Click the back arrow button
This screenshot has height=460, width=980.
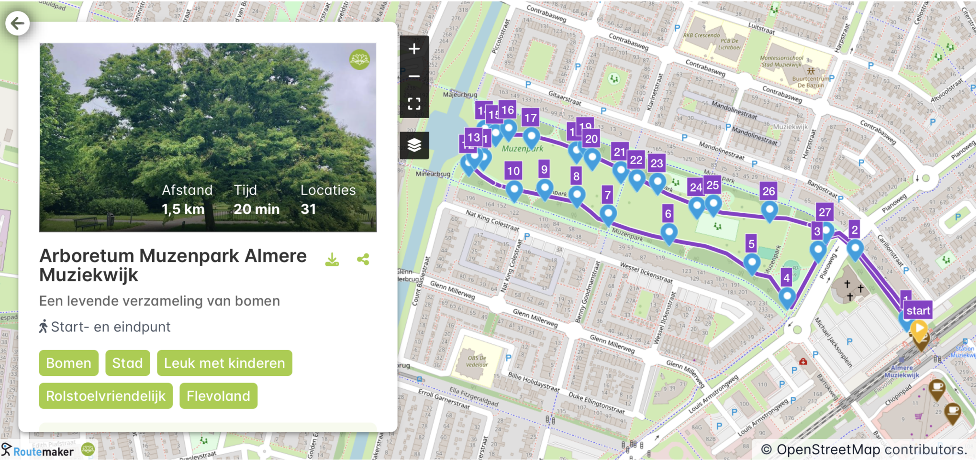18,23
